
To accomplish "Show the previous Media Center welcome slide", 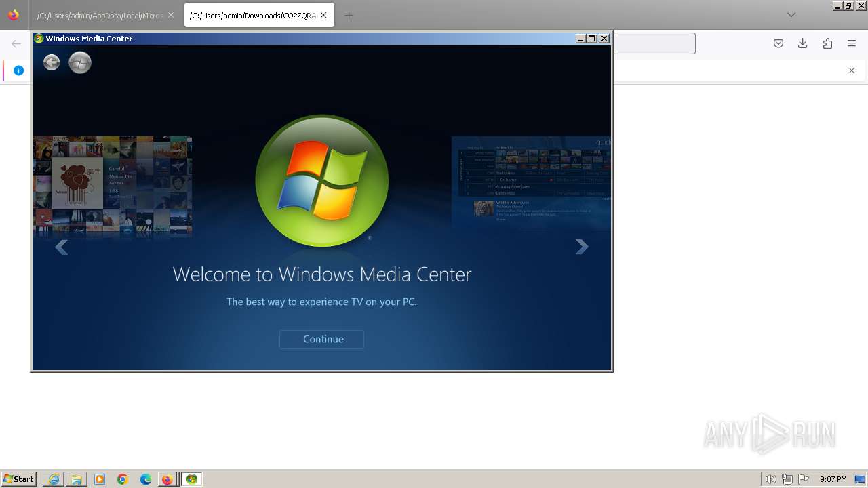I will pyautogui.click(x=62, y=247).
